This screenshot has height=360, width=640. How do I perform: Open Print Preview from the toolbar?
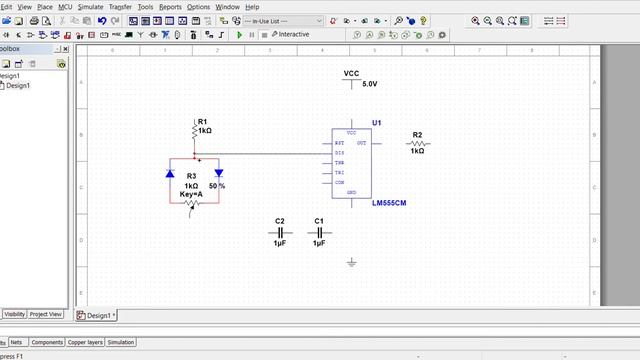tap(47, 21)
